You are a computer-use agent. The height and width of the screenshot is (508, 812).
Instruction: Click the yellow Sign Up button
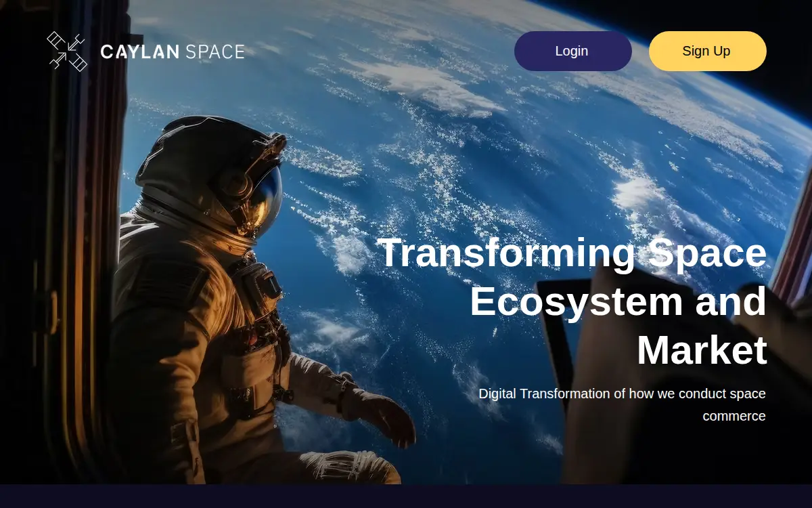708,51
